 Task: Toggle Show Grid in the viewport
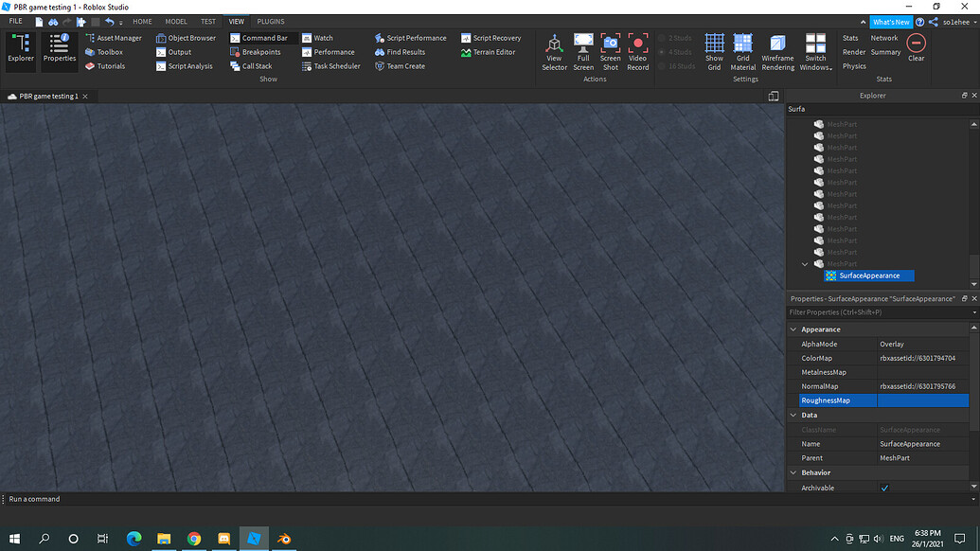[x=714, y=52]
